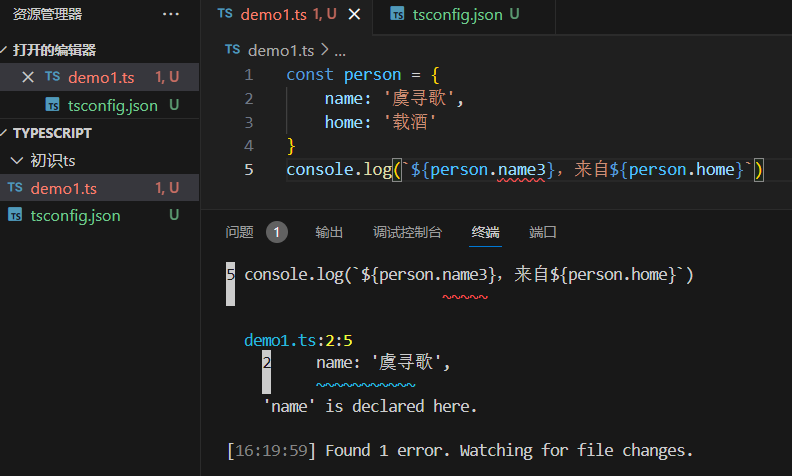Click "Found 1 error" message in terminal
The image size is (792, 476).
coord(386,450)
